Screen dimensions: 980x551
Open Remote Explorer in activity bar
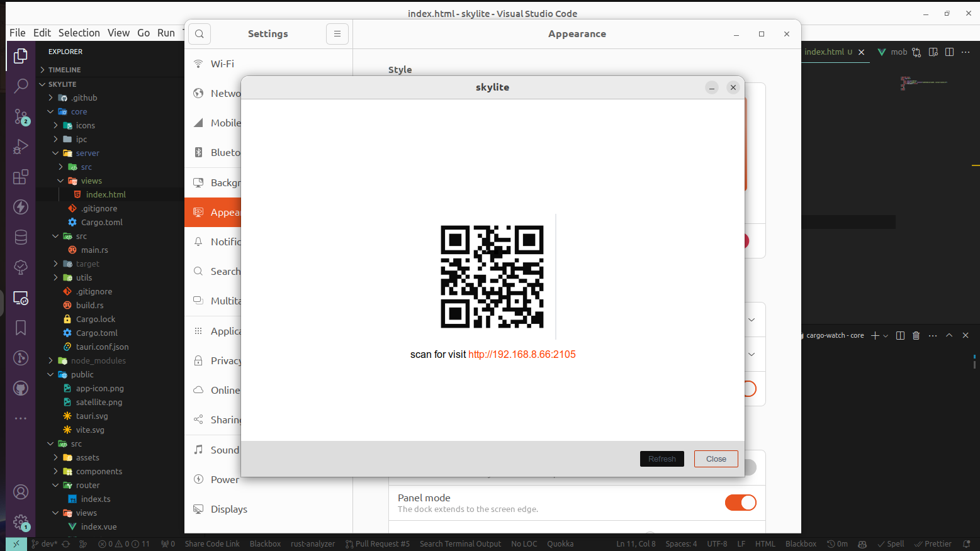pyautogui.click(x=21, y=298)
